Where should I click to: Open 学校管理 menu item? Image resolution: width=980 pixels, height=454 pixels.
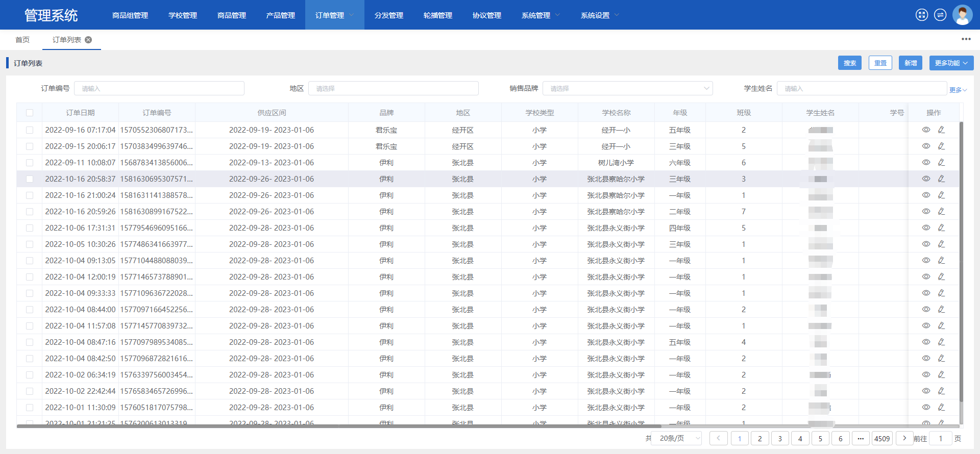click(183, 15)
